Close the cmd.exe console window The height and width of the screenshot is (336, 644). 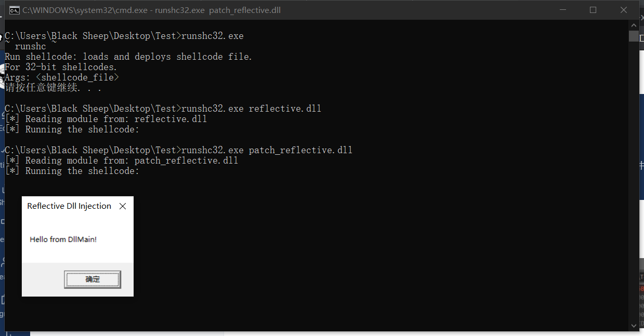[x=624, y=10]
